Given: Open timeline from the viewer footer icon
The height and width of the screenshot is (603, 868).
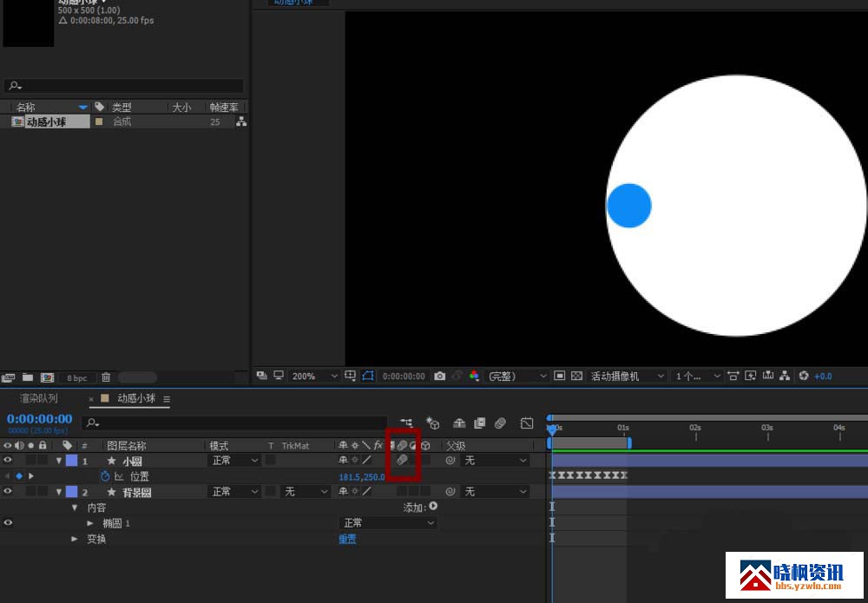Looking at the screenshot, I should [768, 377].
